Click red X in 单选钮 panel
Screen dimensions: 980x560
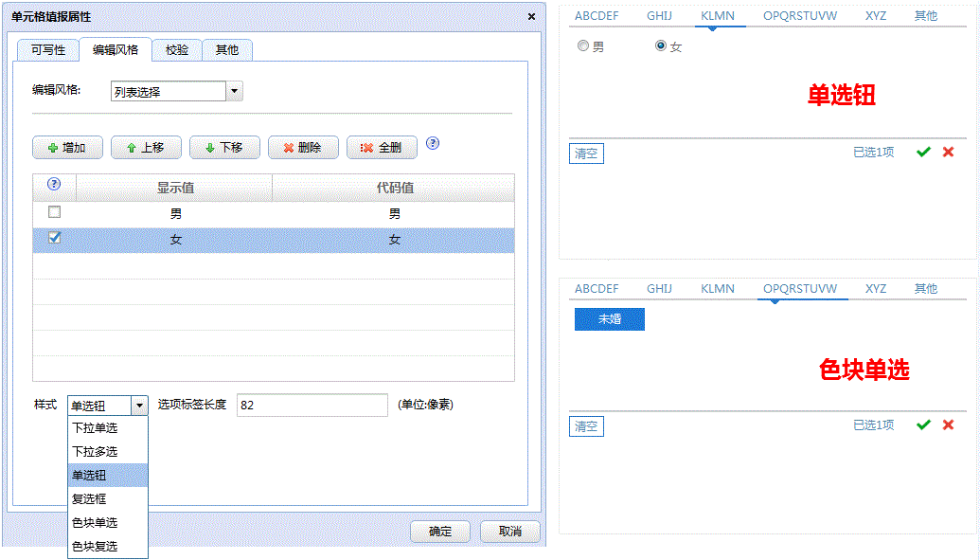coord(948,153)
